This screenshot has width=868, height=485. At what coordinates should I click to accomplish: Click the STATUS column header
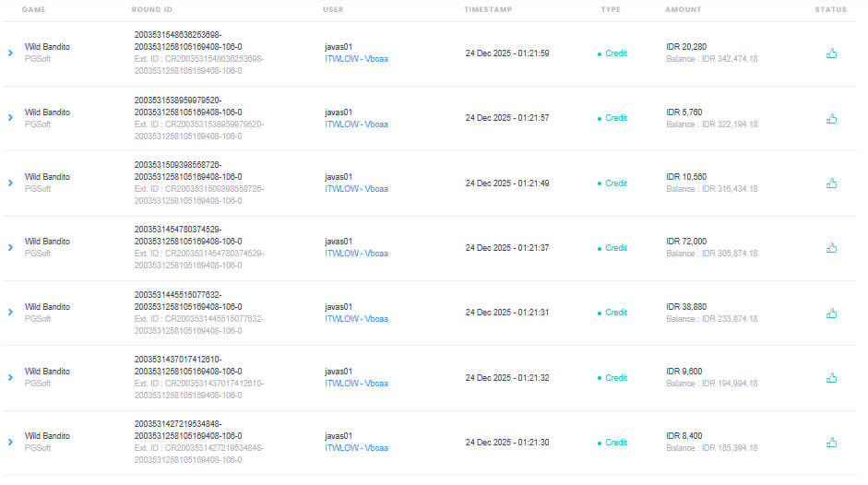(x=830, y=9)
